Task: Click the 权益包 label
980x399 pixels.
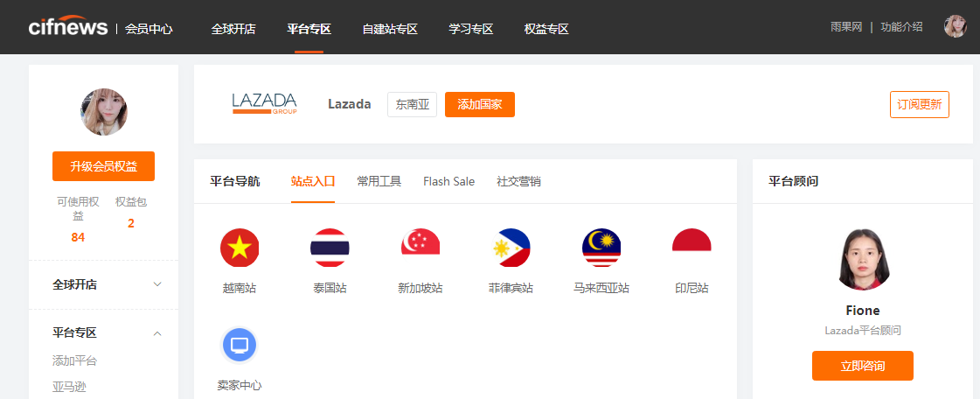Action: [130, 202]
